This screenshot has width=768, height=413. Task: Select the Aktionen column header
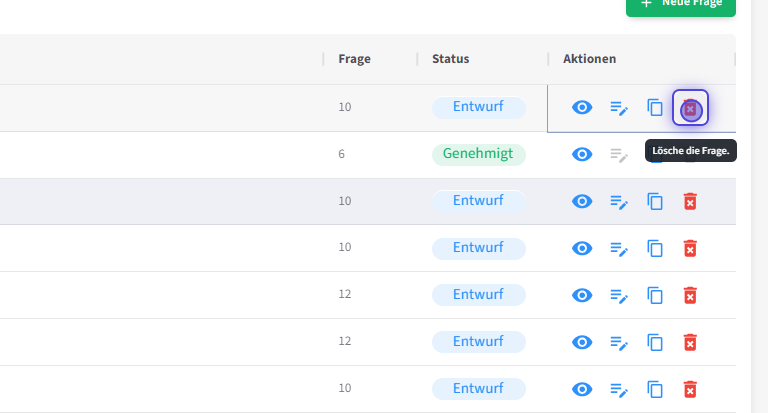589,59
